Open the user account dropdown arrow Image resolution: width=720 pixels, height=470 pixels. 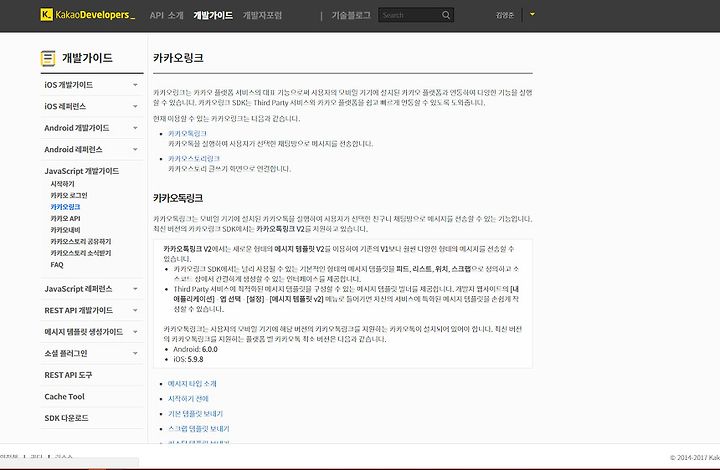pyautogui.click(x=532, y=14)
